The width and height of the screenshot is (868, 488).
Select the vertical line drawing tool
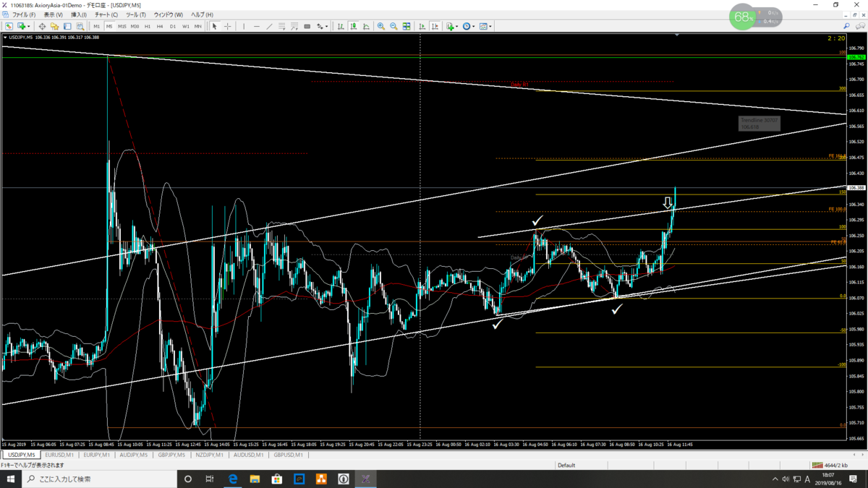pos(244,26)
